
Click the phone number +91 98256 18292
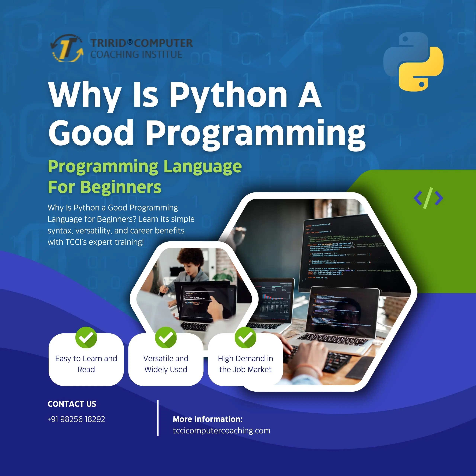click(76, 419)
